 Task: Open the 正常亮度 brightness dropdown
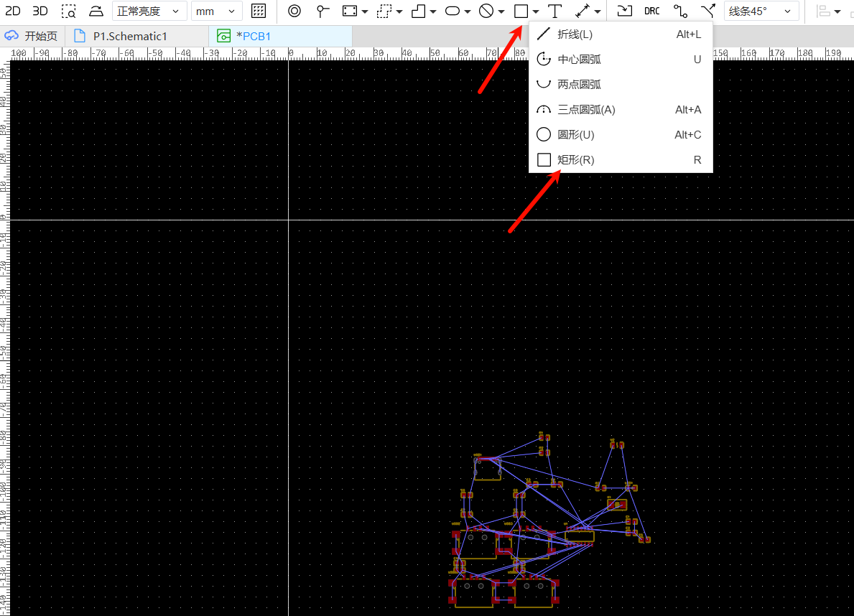(149, 11)
